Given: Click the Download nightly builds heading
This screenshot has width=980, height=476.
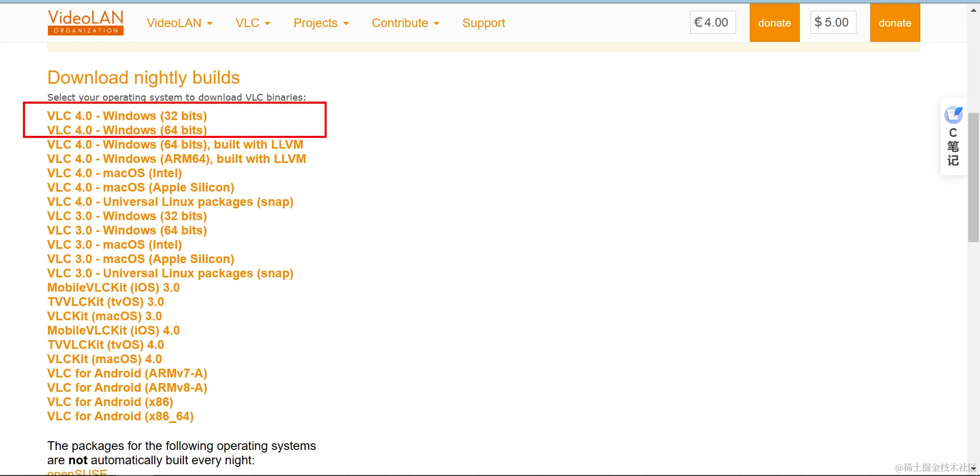Looking at the screenshot, I should click(x=143, y=78).
